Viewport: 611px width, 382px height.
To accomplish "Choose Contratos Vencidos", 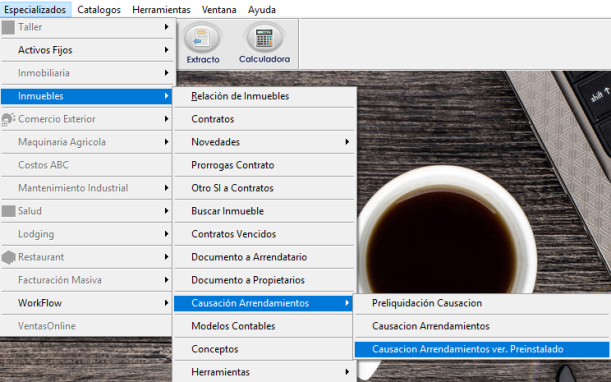I will coord(264,234).
